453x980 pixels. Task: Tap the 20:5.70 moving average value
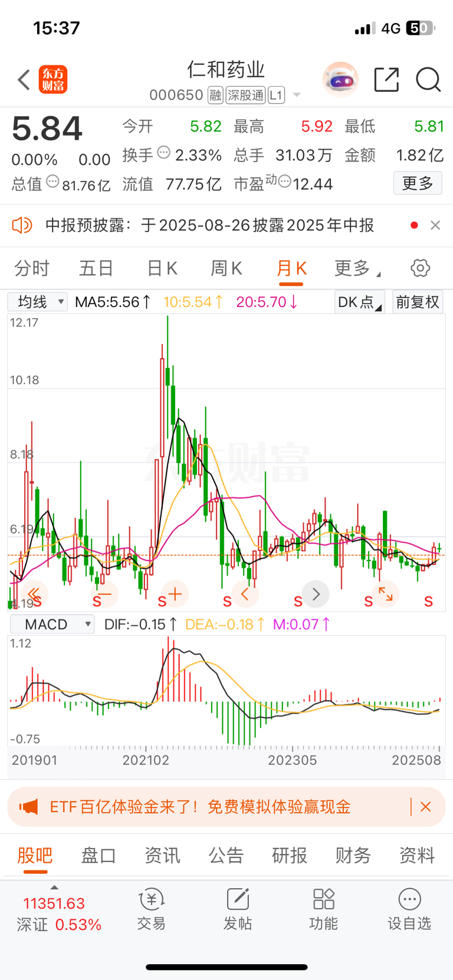pos(267,302)
